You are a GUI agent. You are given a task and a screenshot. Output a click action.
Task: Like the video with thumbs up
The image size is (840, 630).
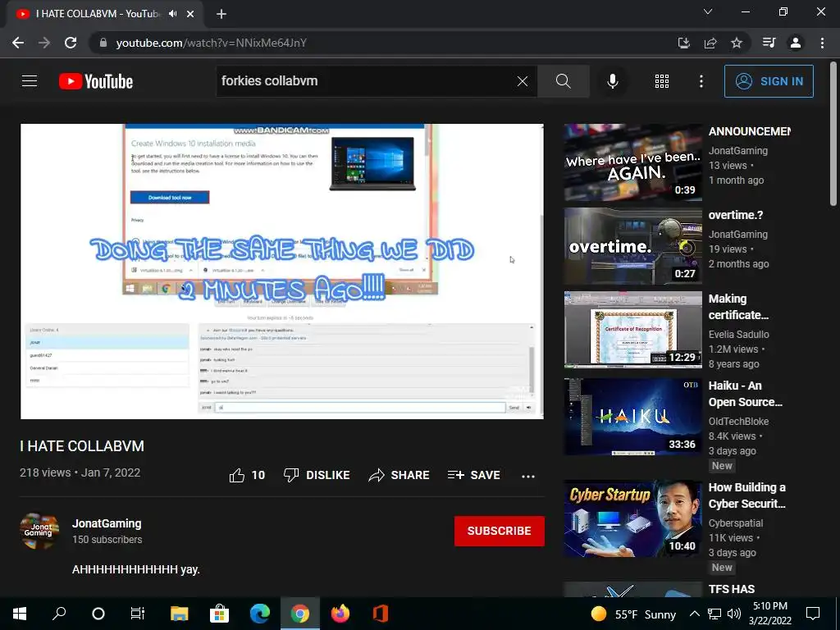pyautogui.click(x=247, y=475)
